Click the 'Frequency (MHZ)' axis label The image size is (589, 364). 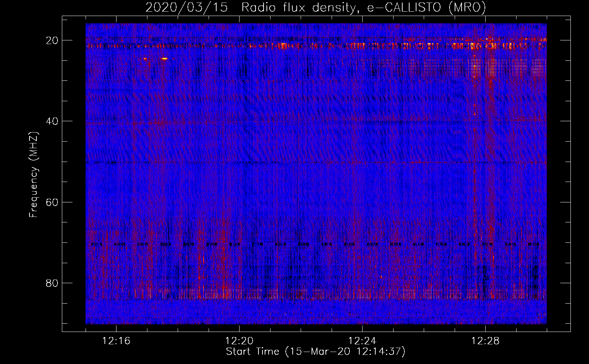coord(33,175)
